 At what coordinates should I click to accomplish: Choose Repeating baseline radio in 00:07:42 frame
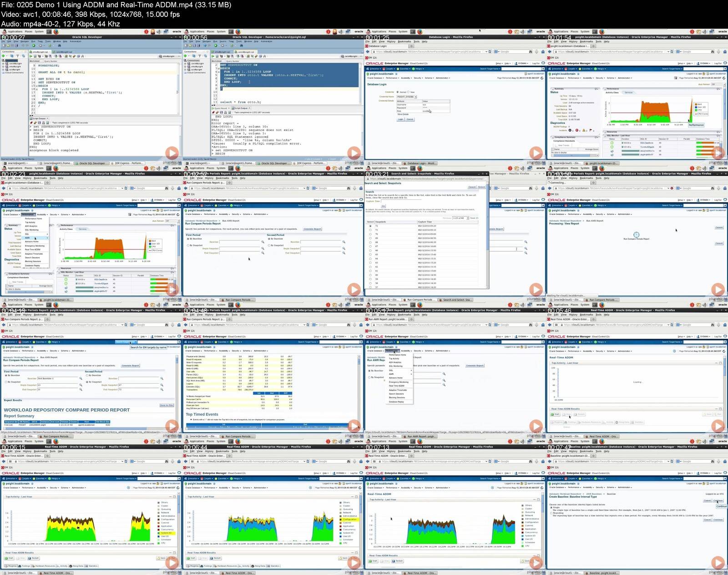(x=551, y=513)
